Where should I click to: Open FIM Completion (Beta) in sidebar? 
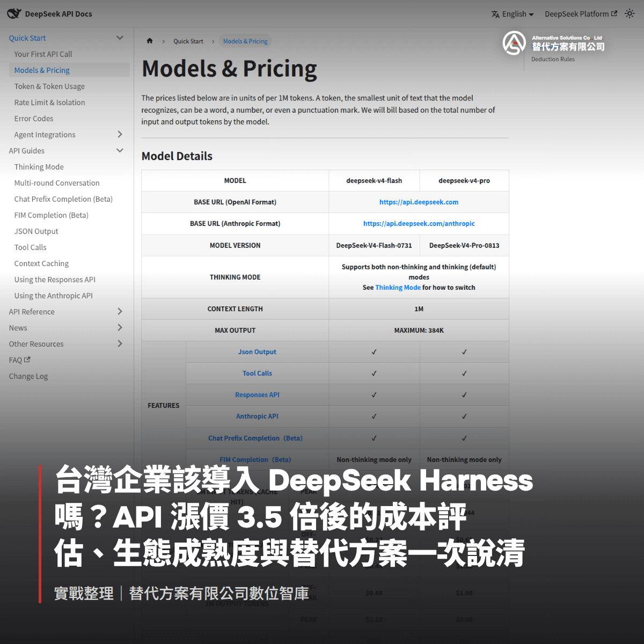pyautogui.click(x=51, y=215)
